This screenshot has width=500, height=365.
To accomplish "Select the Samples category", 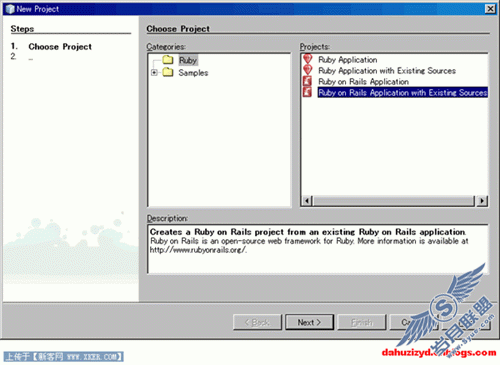I will tap(193, 73).
